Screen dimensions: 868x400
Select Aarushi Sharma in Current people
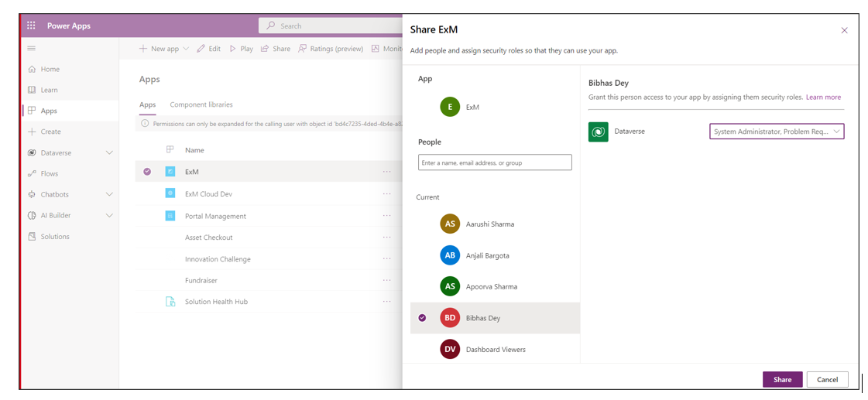pos(495,224)
